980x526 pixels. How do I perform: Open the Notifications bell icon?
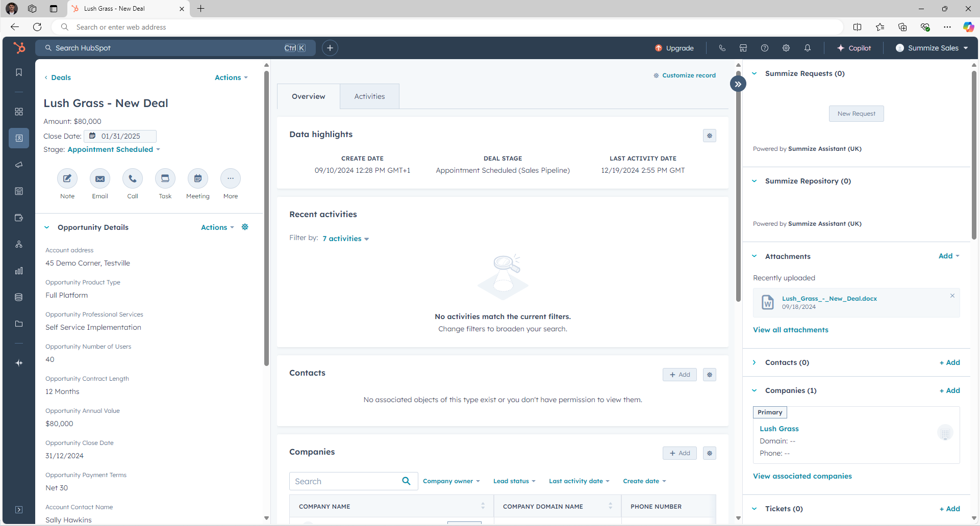pyautogui.click(x=808, y=48)
